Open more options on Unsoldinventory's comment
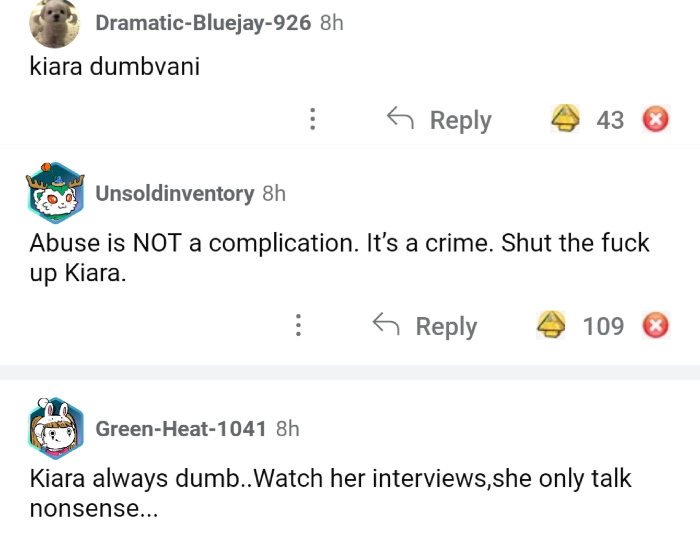This screenshot has width=700, height=539. tap(298, 326)
